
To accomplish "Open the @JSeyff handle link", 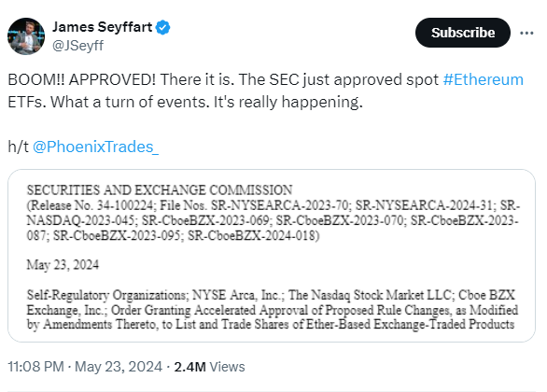I will click(77, 46).
